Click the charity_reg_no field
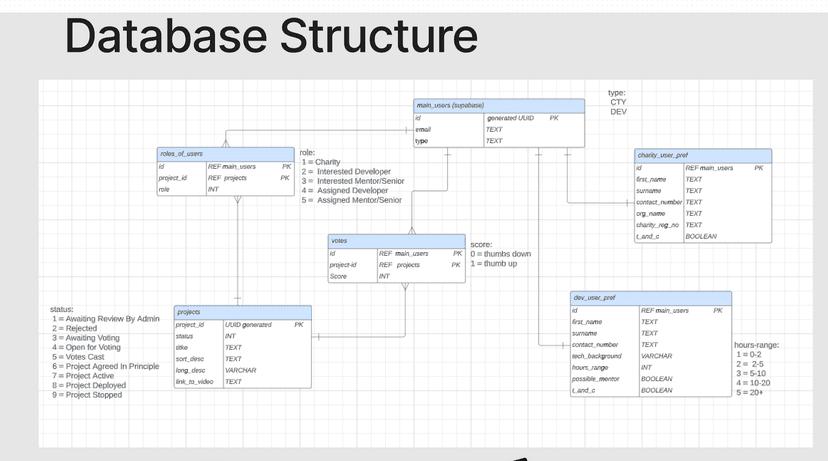Viewport: 828px width, 461px height. (657, 225)
